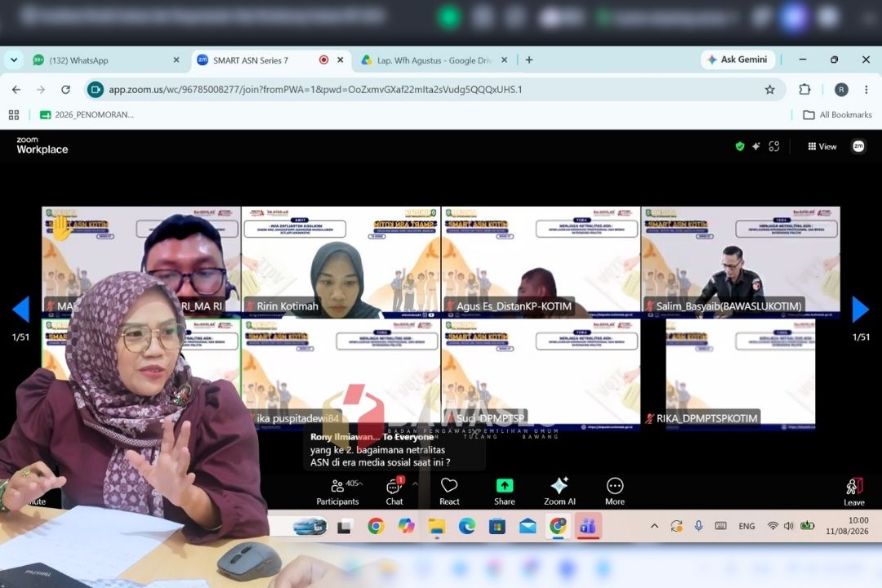The width and height of the screenshot is (882, 588).
Task: Open the Chrome apps grid shortcut
Action: point(14,115)
